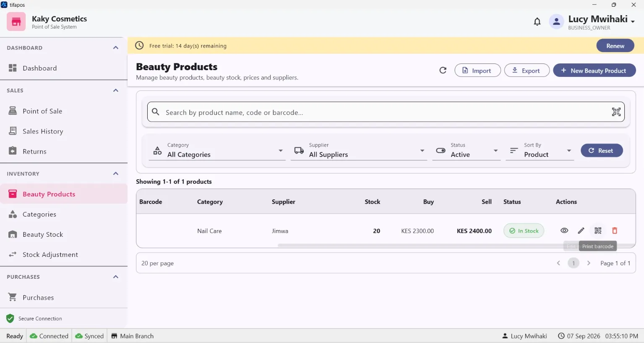
Task: Click the In Stock status badge
Action: 524,230
